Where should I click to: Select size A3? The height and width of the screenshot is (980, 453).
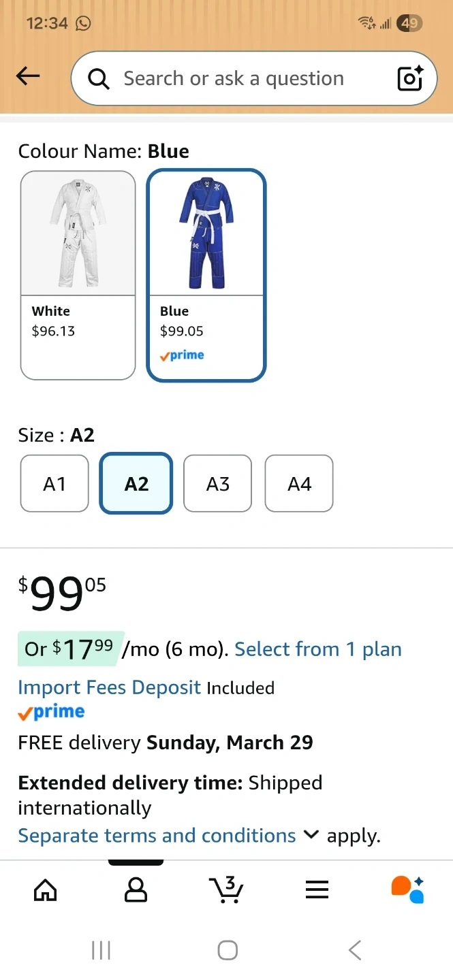point(217,484)
